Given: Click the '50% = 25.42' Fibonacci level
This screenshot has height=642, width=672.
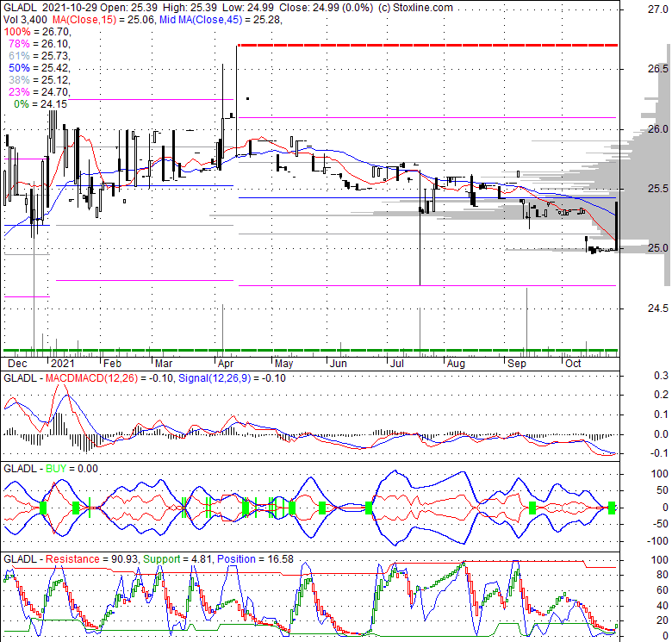Looking at the screenshot, I should 39,68.
